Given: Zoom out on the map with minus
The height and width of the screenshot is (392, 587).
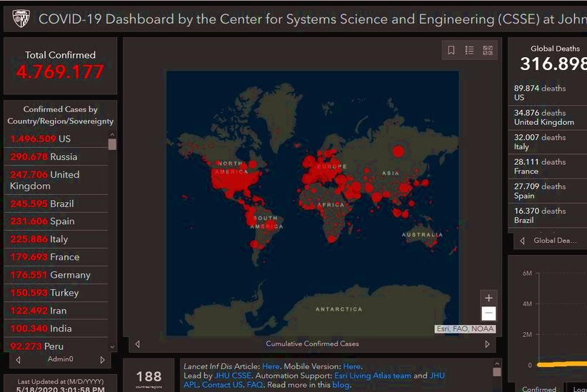Looking at the screenshot, I should (488, 313).
